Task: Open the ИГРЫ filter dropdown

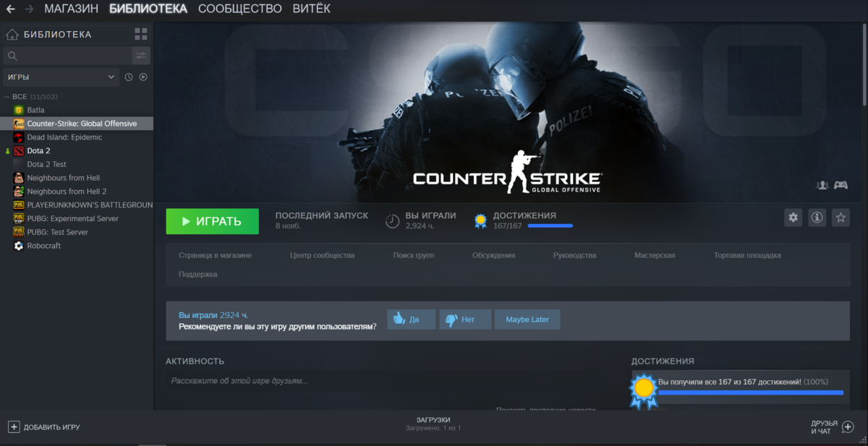Action: click(x=61, y=77)
